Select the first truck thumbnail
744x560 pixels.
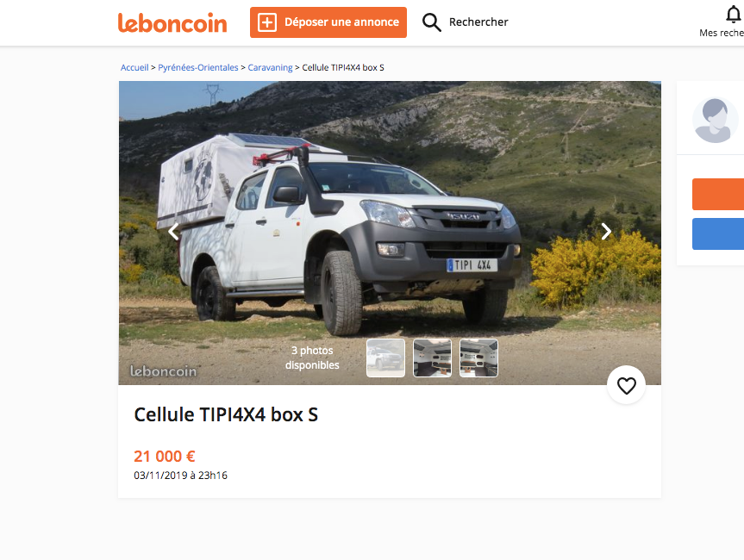(385, 358)
